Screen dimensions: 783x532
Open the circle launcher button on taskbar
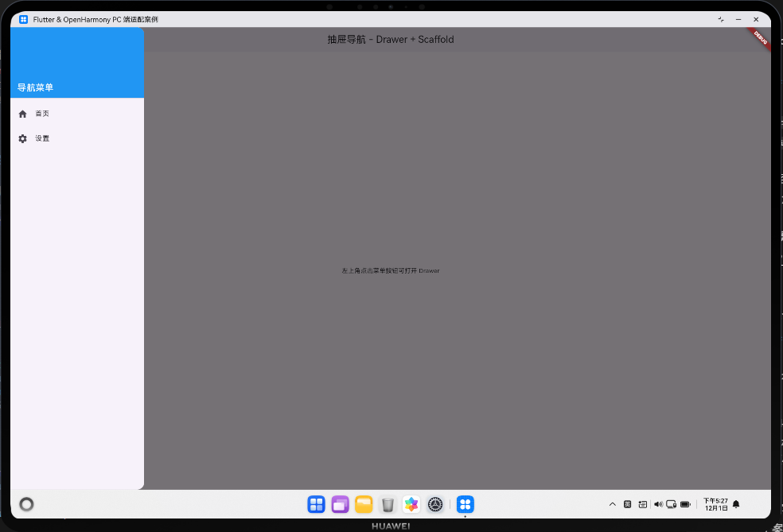[x=26, y=504]
